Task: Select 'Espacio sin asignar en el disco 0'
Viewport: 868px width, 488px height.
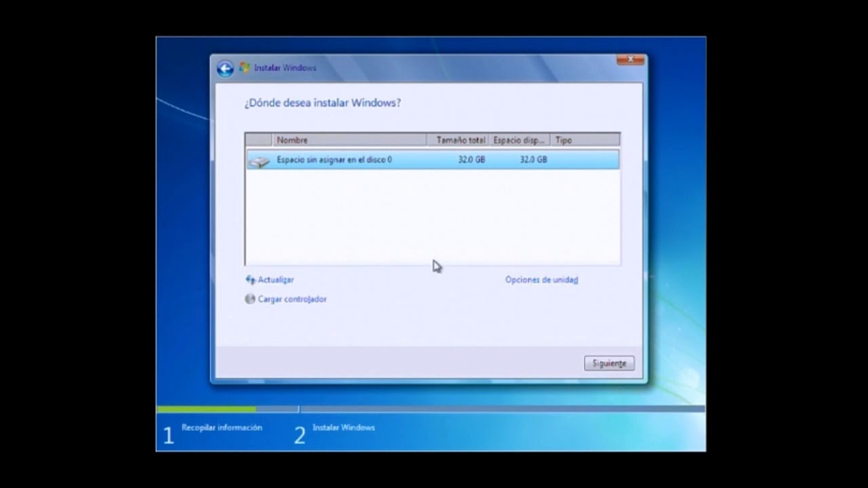Action: [x=433, y=160]
